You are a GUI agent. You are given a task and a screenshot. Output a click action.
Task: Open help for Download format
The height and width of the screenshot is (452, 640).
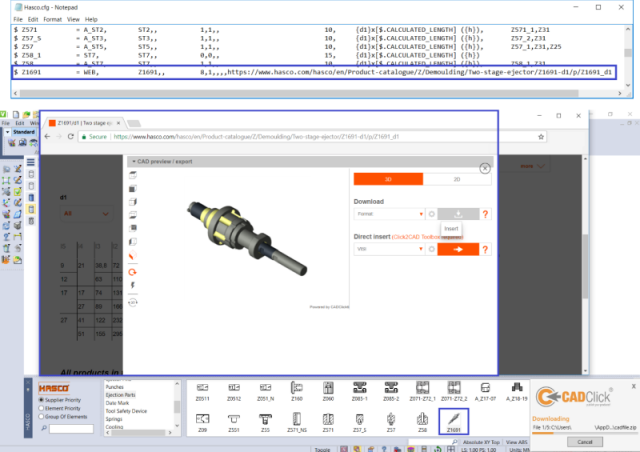coord(485,214)
